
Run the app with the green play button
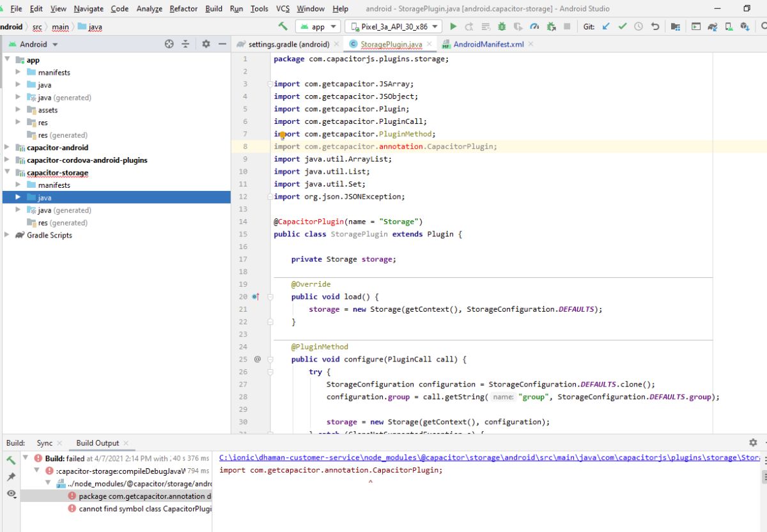click(x=453, y=27)
